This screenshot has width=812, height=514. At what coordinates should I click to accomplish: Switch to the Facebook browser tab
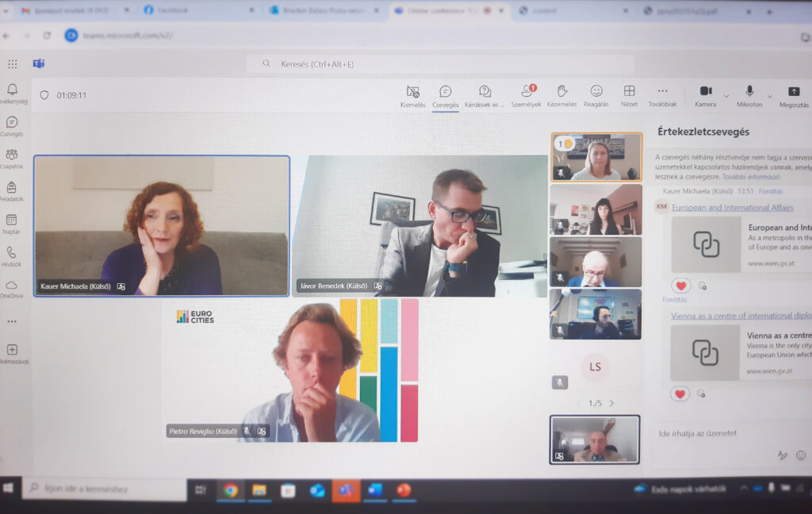172,10
